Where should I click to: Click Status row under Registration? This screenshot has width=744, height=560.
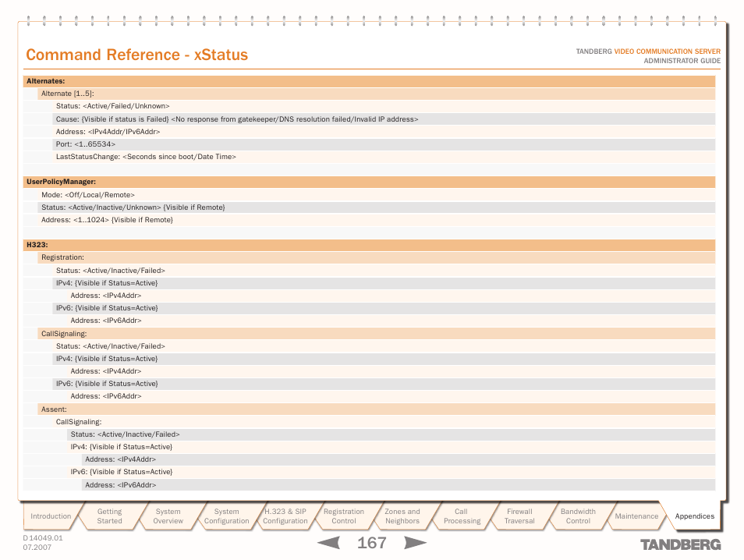pos(384,271)
